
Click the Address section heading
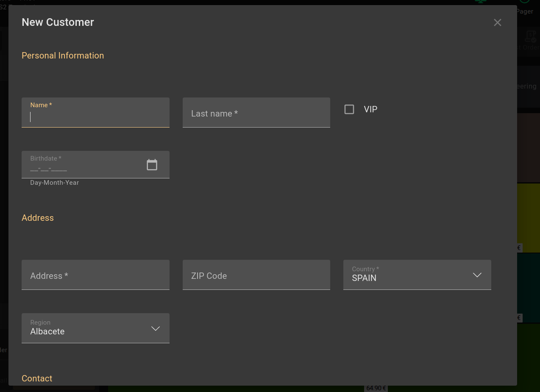coord(38,218)
